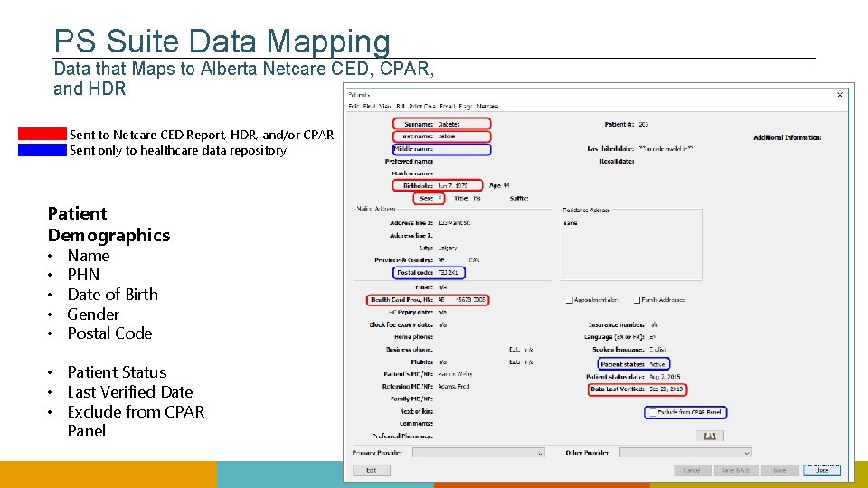The width and height of the screenshot is (868, 488).
Task: Click the Save & Add button
Action: (x=736, y=470)
